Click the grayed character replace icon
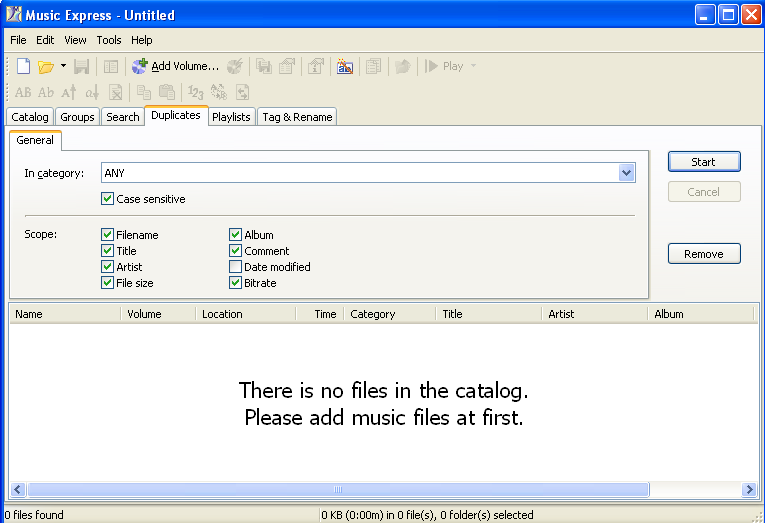The height and width of the screenshot is (523, 765). (219, 92)
